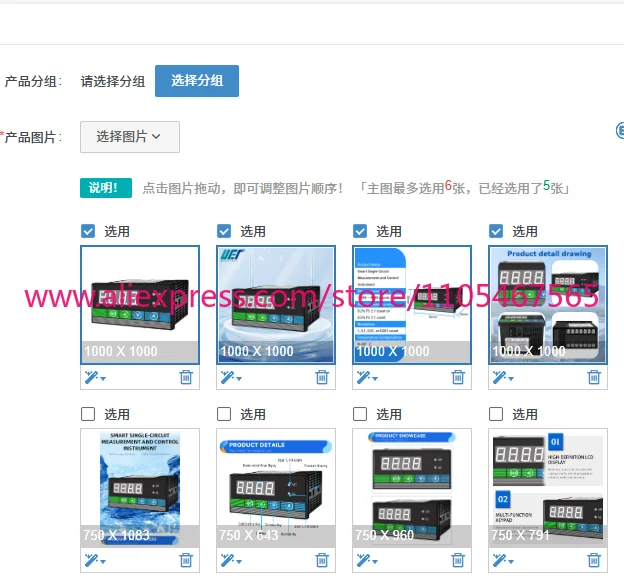Click the 请选择分组 text
The image size is (624, 588).
[x=113, y=82]
